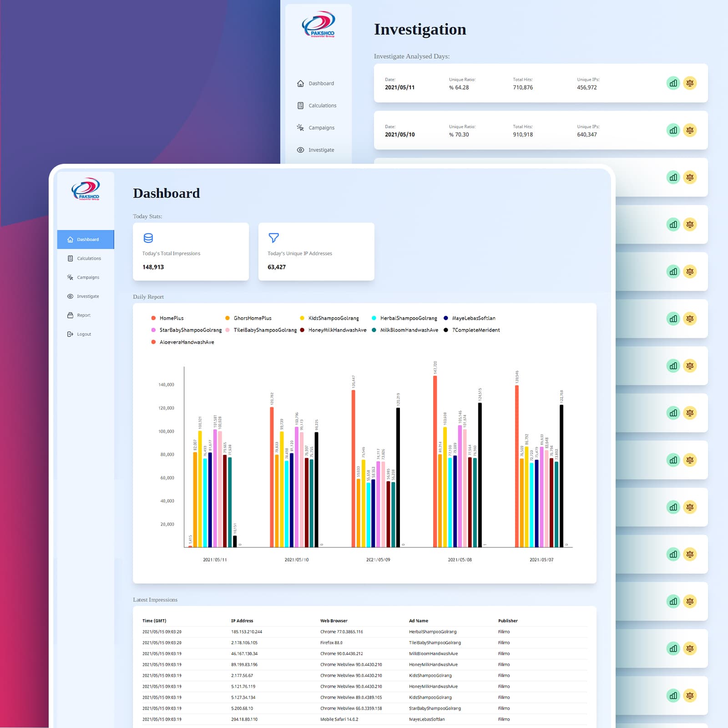Open Dashboard in the front window sidebar

click(x=86, y=239)
